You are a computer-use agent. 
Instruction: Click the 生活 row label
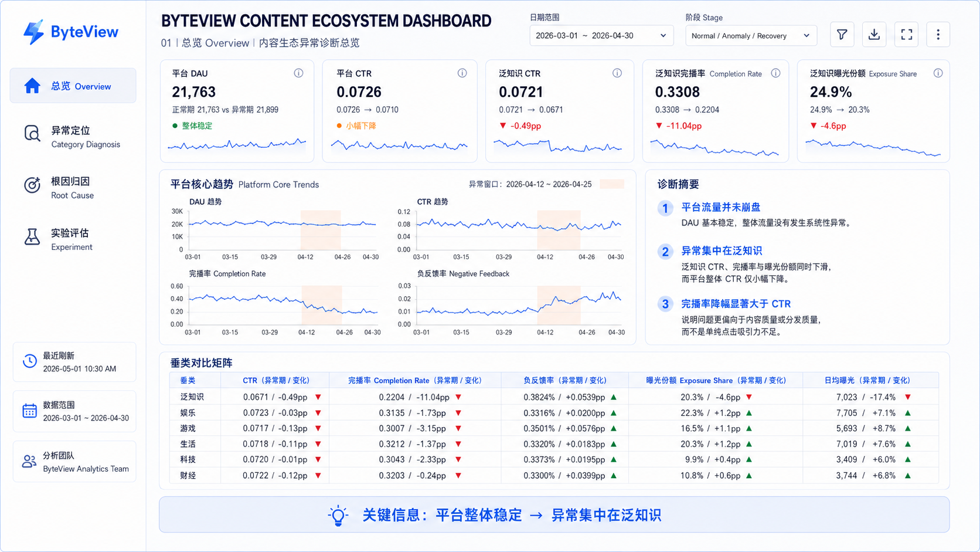point(188,444)
